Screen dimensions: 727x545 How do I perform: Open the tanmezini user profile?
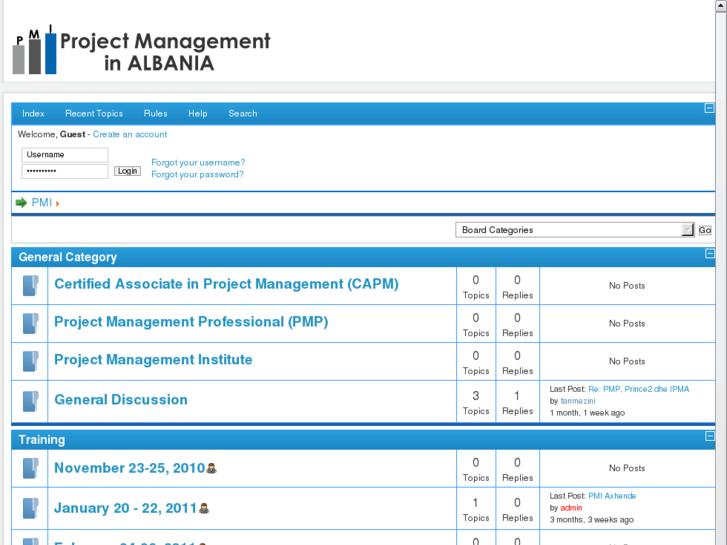point(578,401)
